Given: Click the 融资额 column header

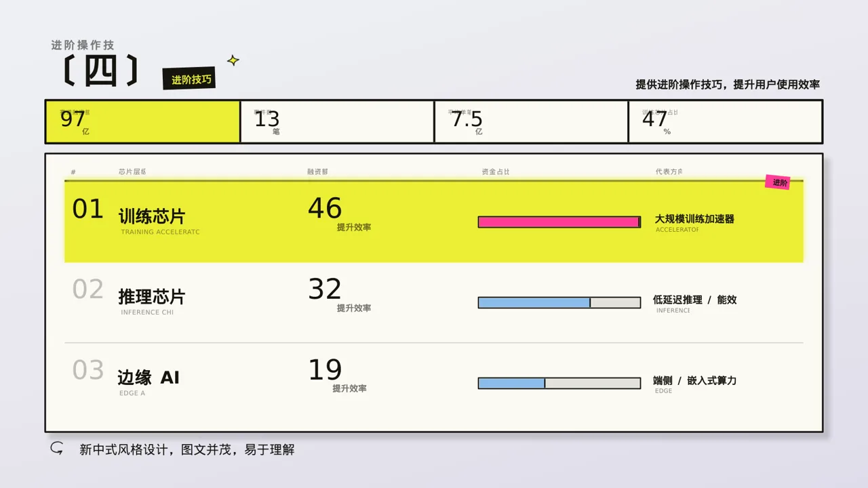Looking at the screenshot, I should pyautogui.click(x=317, y=172).
